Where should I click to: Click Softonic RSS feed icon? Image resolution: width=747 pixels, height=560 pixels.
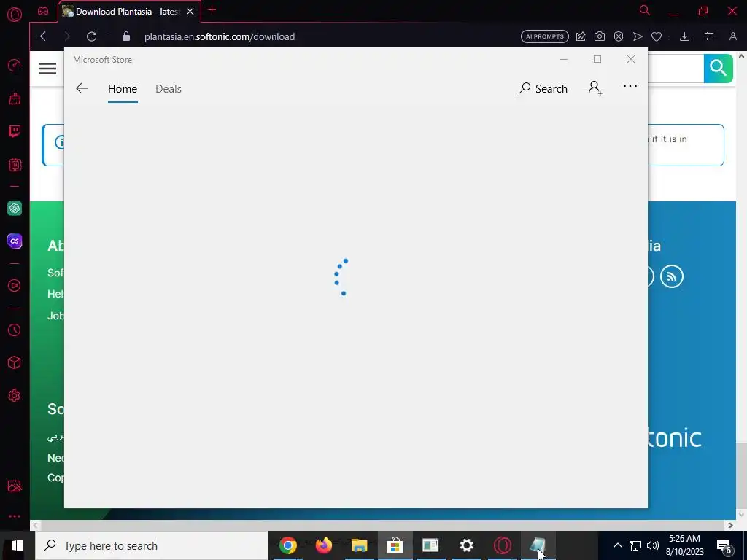671,276
